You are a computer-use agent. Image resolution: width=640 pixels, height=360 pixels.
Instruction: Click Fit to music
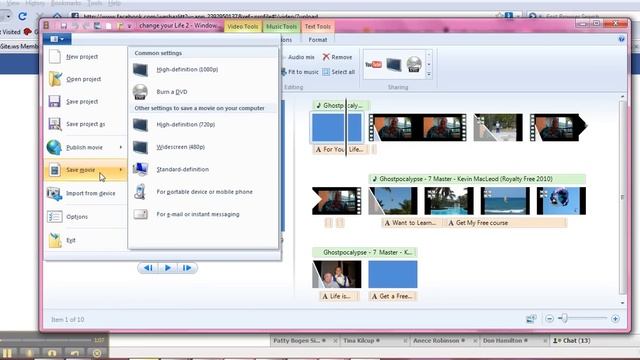click(300, 72)
